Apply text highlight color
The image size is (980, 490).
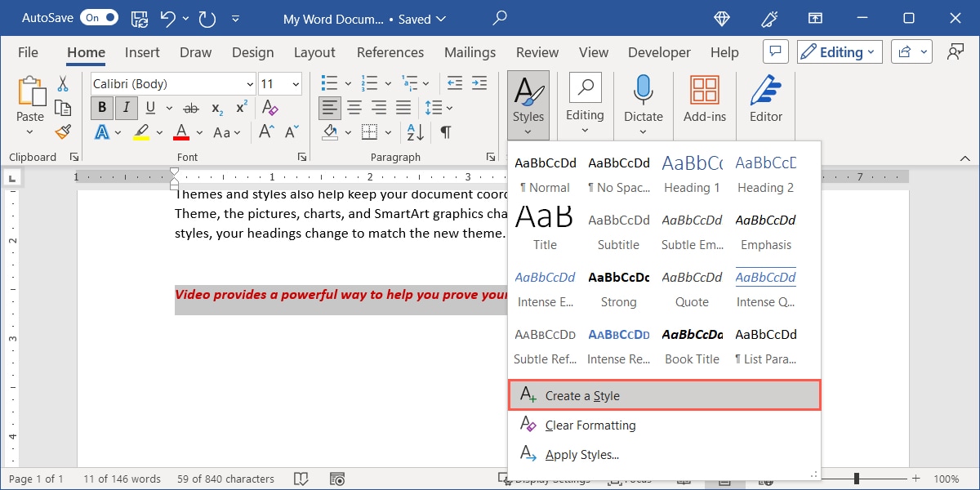point(140,131)
